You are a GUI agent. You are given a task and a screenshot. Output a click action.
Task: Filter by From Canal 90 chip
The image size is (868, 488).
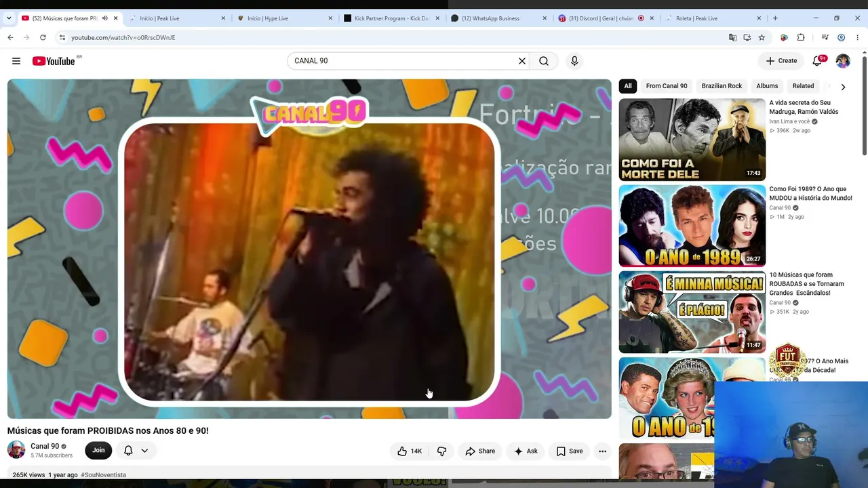point(667,86)
